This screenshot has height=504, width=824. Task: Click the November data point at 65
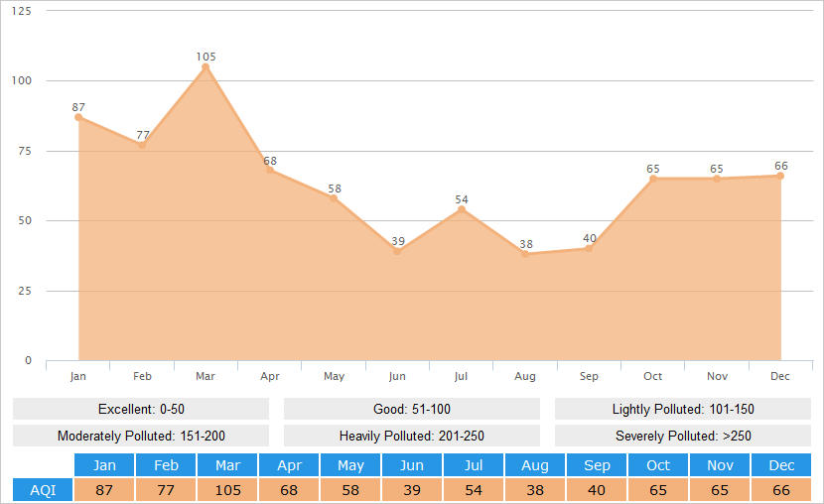[x=717, y=179]
